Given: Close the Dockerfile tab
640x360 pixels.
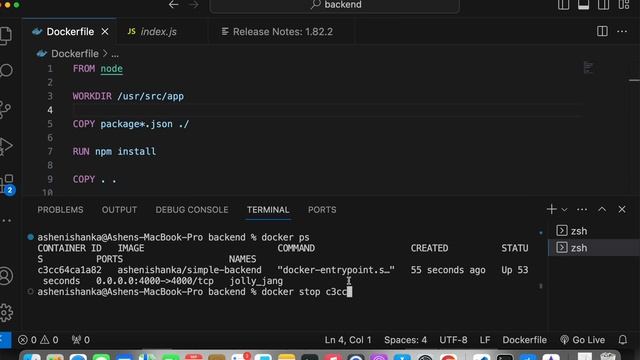Looking at the screenshot, I should (105, 31).
